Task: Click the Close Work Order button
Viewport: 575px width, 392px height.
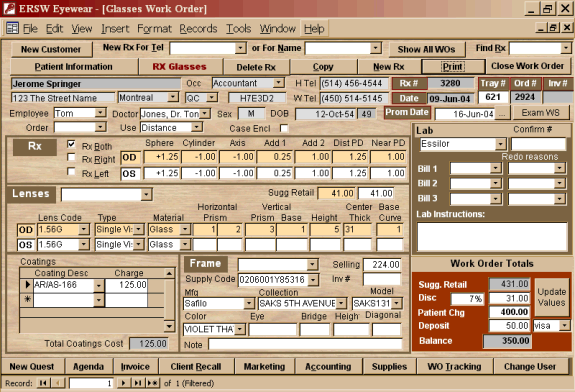Action: tap(527, 66)
